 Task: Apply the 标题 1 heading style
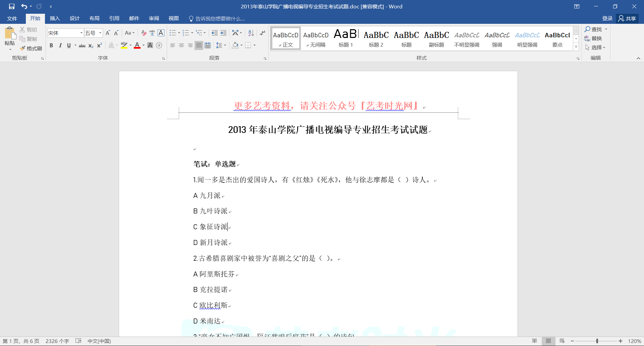tap(345, 38)
